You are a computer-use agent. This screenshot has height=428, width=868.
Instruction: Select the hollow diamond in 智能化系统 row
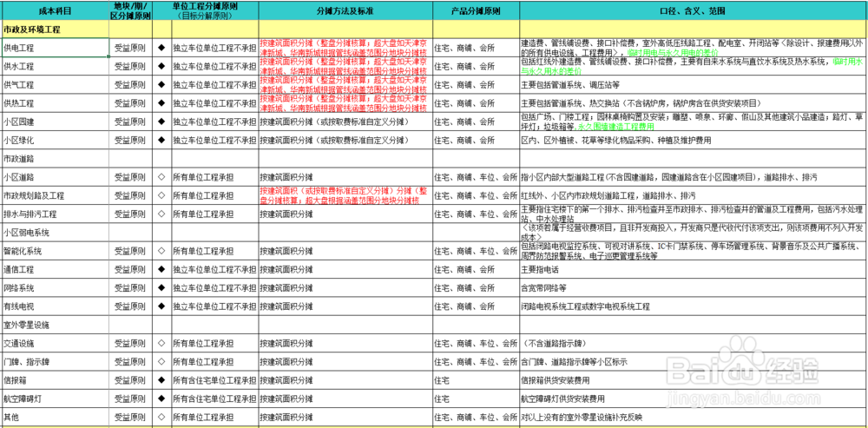[x=161, y=251]
